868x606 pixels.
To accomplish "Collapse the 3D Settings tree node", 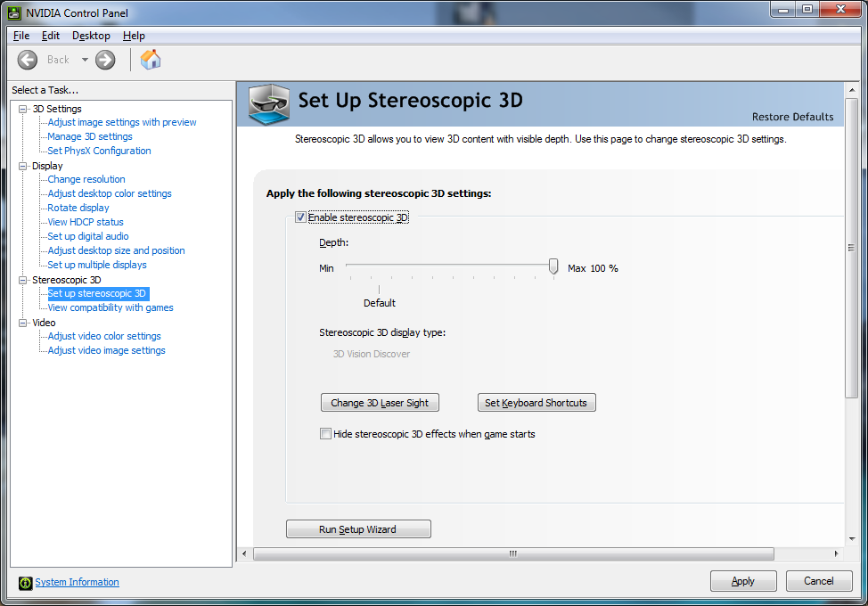I will (23, 109).
